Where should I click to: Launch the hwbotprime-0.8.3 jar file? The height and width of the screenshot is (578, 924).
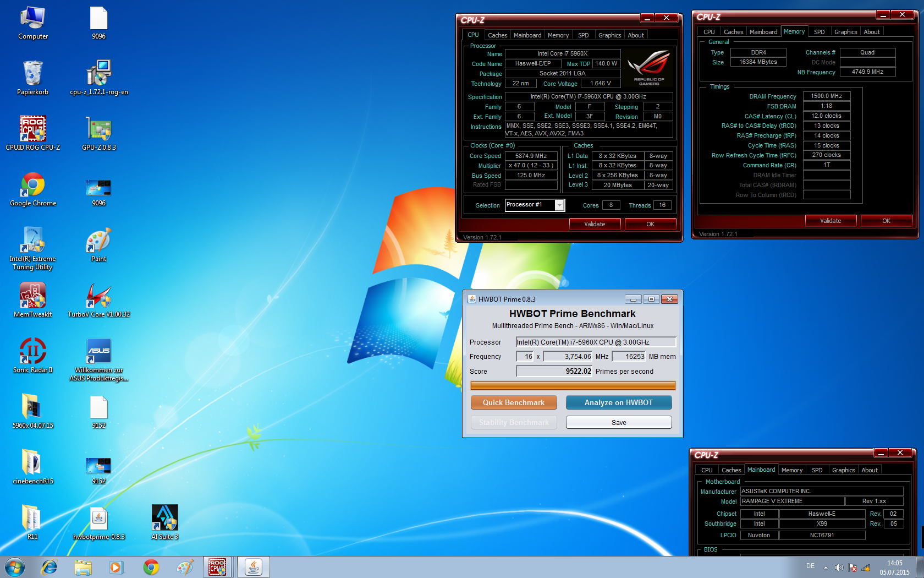pos(99,522)
